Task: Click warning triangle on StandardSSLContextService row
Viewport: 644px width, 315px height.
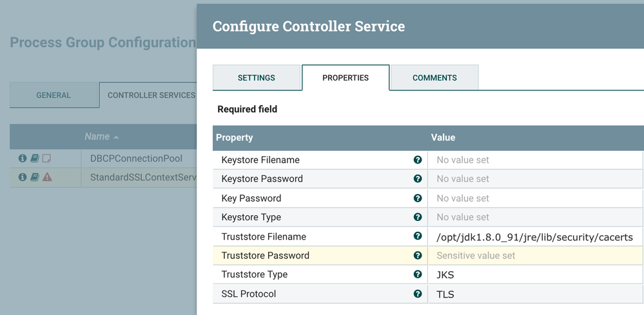Action: (47, 177)
